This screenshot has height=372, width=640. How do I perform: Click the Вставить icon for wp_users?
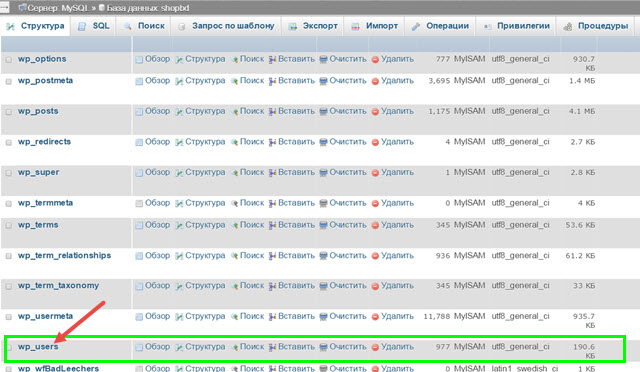273,347
